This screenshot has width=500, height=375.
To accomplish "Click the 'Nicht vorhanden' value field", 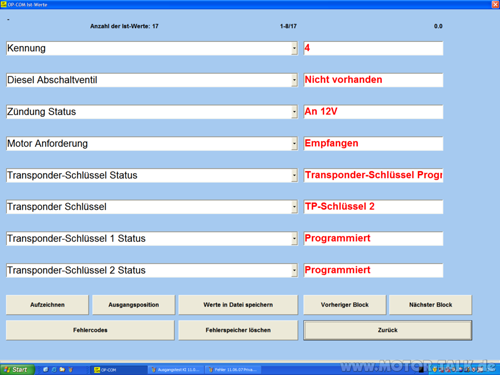I will click(x=373, y=80).
